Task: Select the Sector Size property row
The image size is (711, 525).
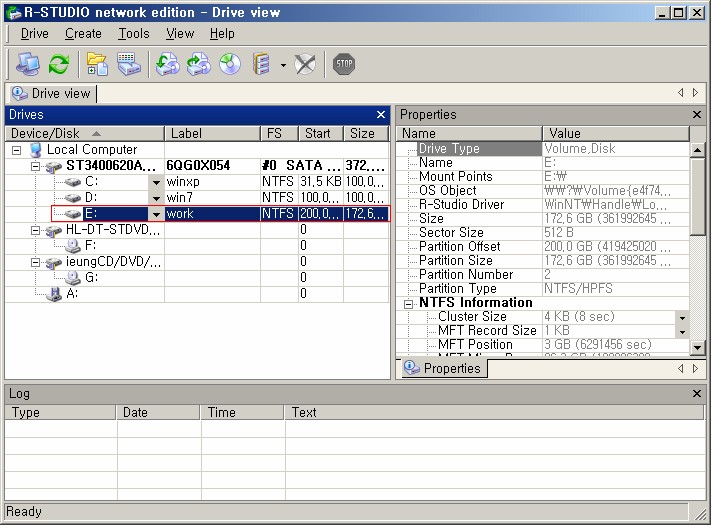Action: click(543, 233)
